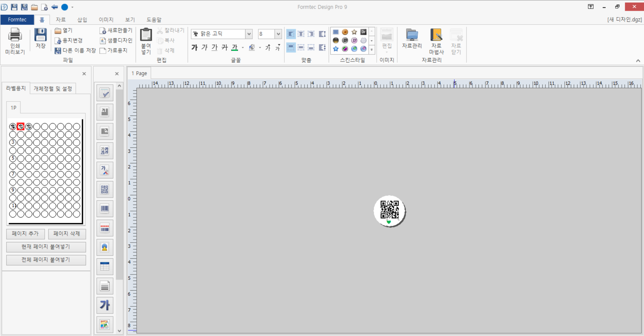Screen dimensions: 644x336
Task: Click the underline font color swatch
Action: click(x=235, y=48)
